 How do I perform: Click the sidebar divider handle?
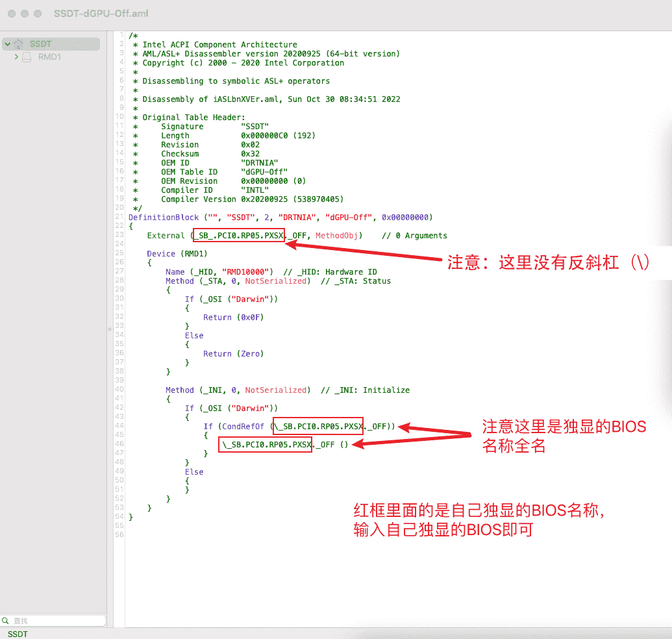coord(109,330)
